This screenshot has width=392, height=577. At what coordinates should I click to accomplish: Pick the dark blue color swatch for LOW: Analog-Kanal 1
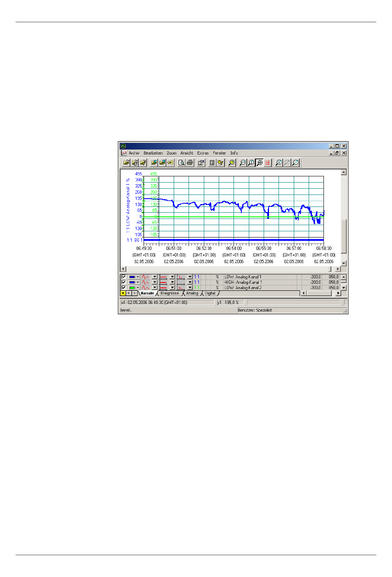(132, 277)
